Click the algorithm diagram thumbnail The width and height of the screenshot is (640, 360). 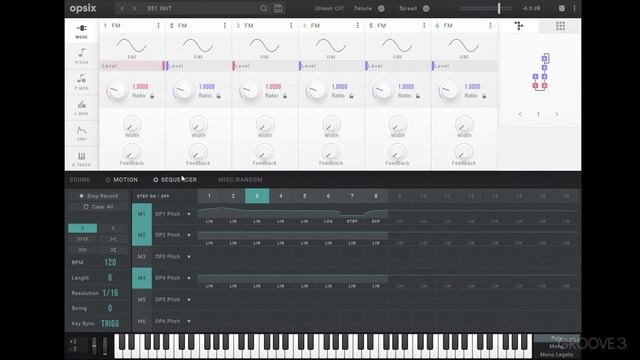coord(540,72)
